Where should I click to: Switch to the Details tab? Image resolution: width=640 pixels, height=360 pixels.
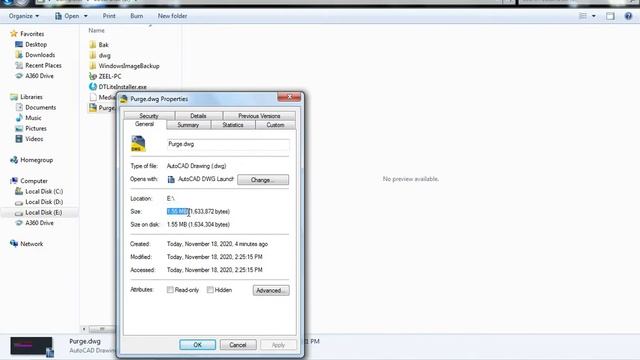pyautogui.click(x=198, y=116)
